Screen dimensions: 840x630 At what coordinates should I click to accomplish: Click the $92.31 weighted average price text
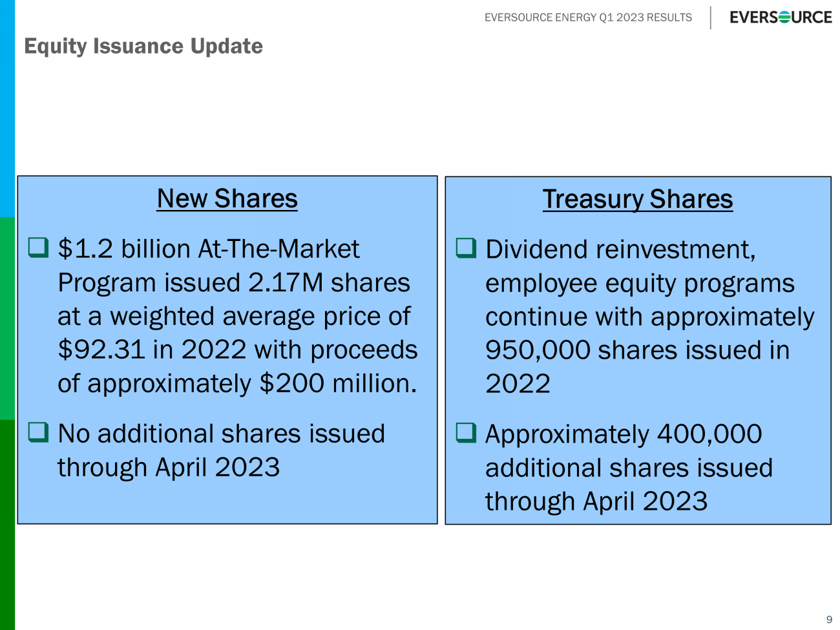tap(101, 350)
